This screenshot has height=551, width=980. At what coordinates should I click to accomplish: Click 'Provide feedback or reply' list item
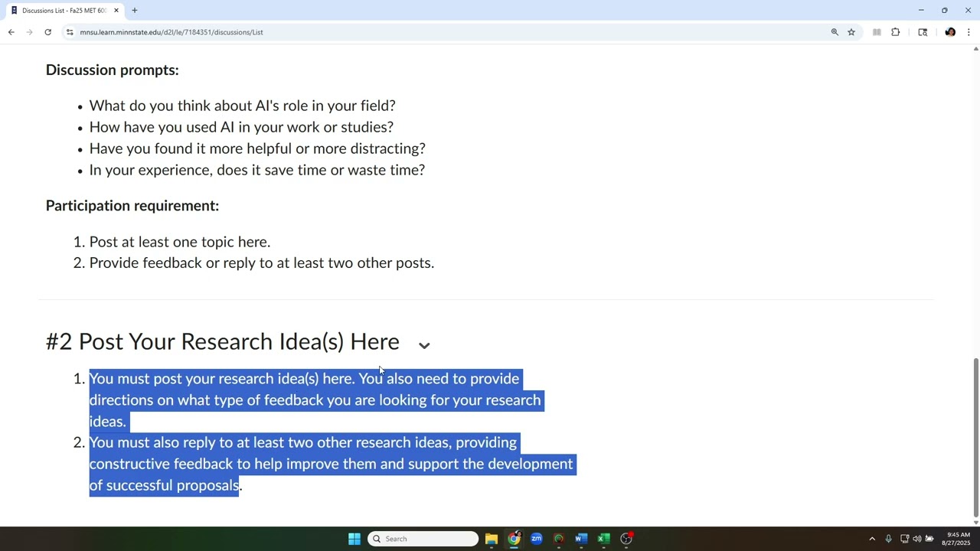[262, 262]
